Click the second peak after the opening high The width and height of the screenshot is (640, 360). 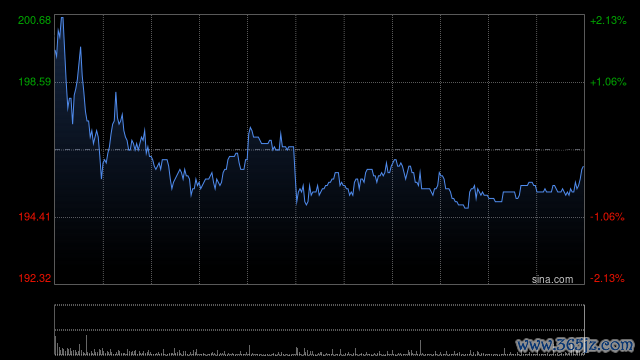tap(80, 48)
